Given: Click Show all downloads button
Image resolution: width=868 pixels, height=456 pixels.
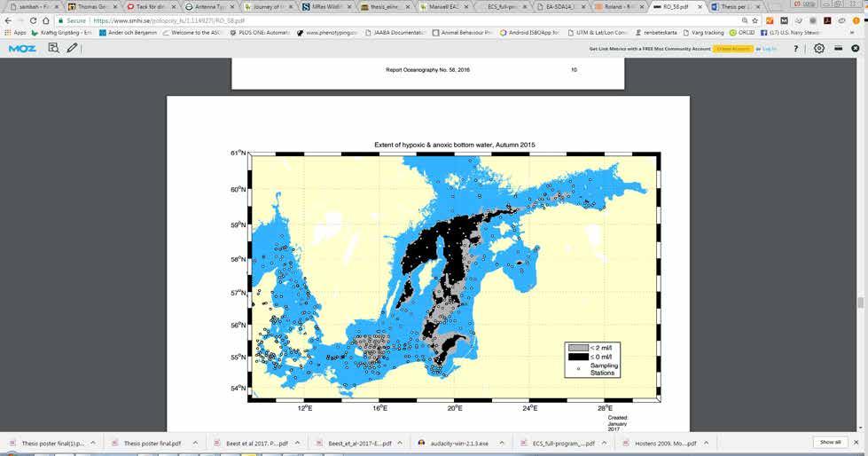Looking at the screenshot, I should point(830,442).
